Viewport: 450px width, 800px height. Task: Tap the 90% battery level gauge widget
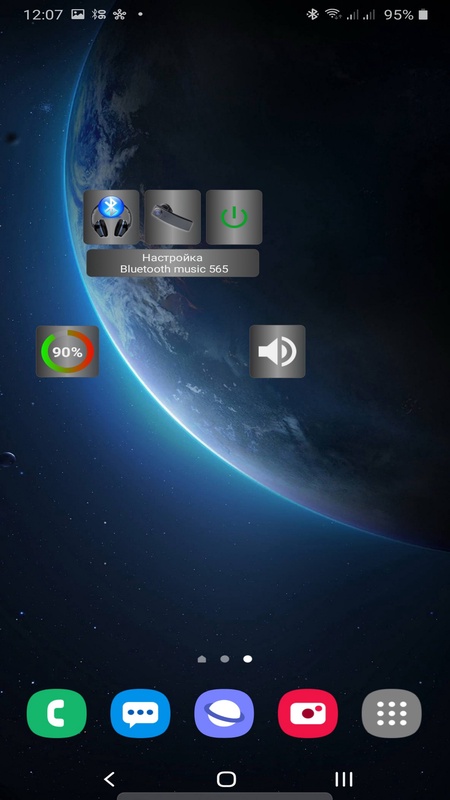point(67,352)
